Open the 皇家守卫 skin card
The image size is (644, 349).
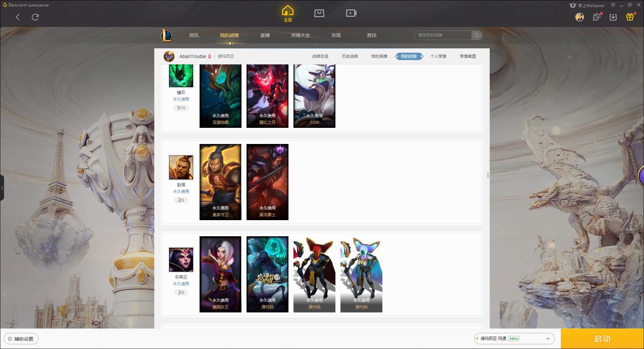pyautogui.click(x=220, y=182)
